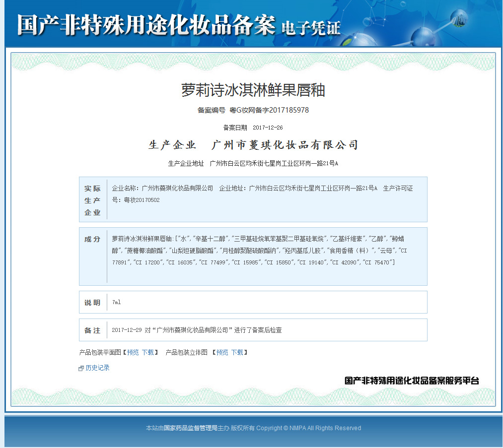Click the 历史记录 popup icon

81,368
